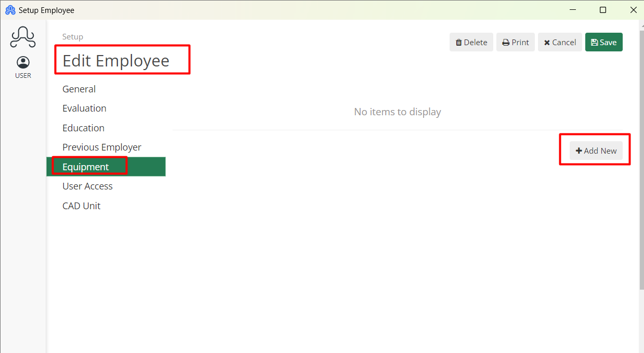
Task: Click the Add New button
Action: 596,151
